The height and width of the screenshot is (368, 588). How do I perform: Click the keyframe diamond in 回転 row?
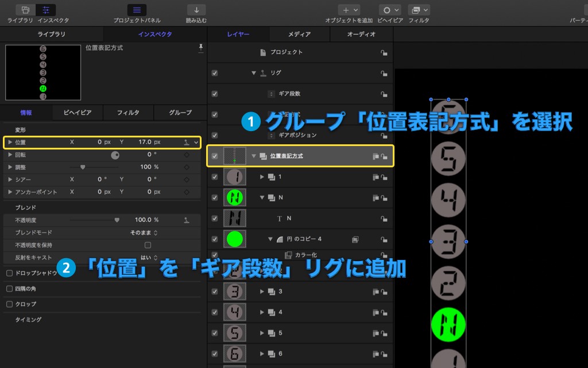187,155
